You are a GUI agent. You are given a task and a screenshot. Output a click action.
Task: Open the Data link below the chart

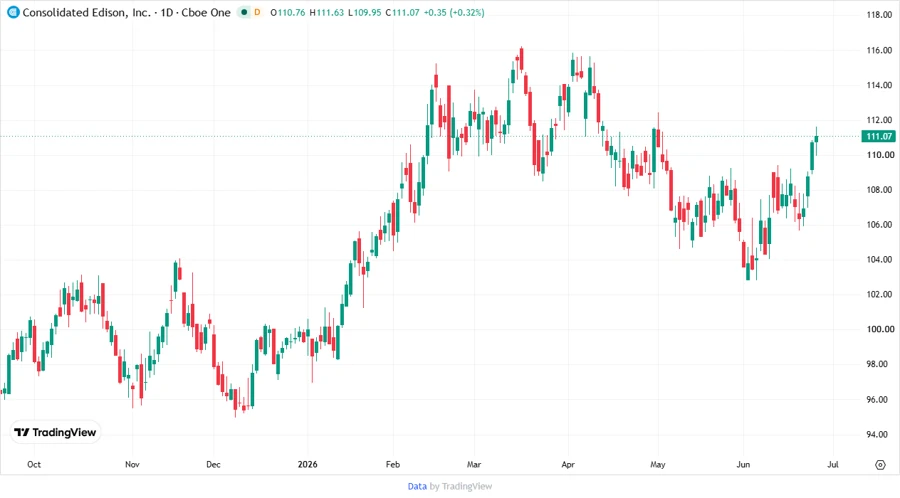coord(417,487)
